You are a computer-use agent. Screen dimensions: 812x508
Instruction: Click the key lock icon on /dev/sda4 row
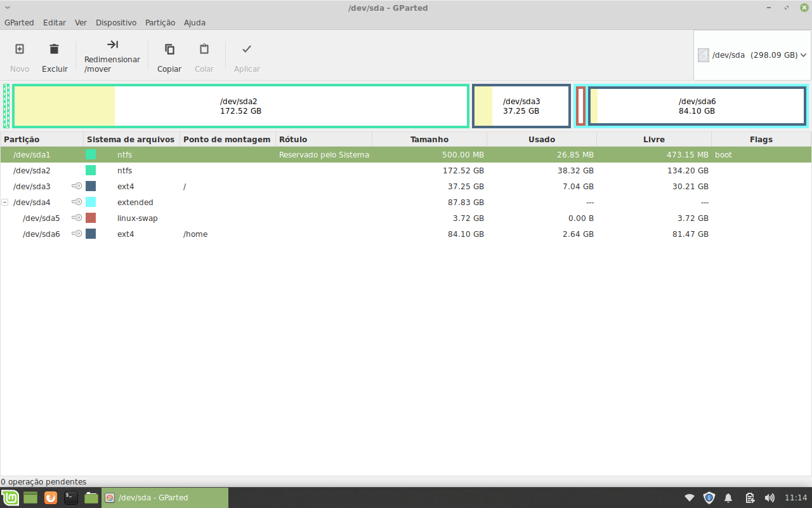tap(77, 202)
